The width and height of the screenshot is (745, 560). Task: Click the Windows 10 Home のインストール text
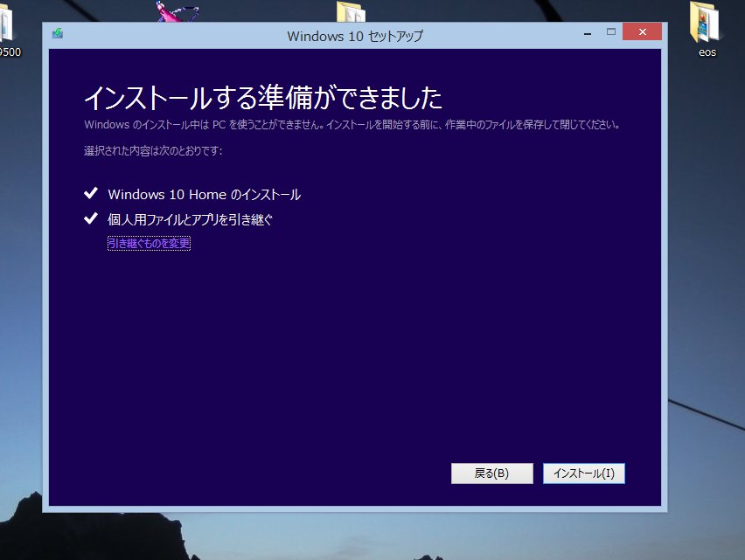point(204,195)
